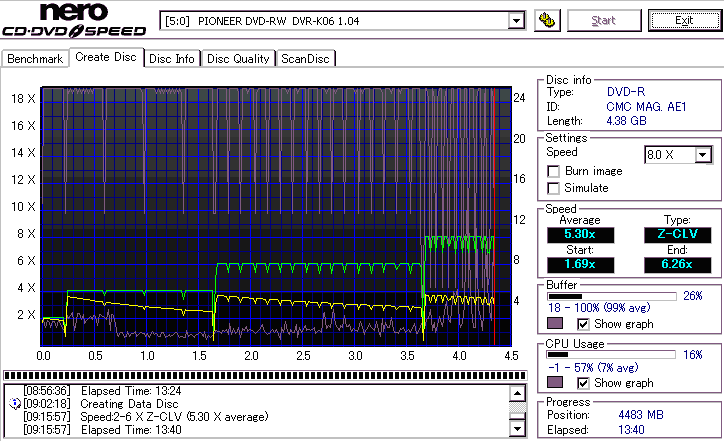Viewport: 724px width, 441px height.
Task: Click the End speed 6.26x value
Action: tap(678, 265)
